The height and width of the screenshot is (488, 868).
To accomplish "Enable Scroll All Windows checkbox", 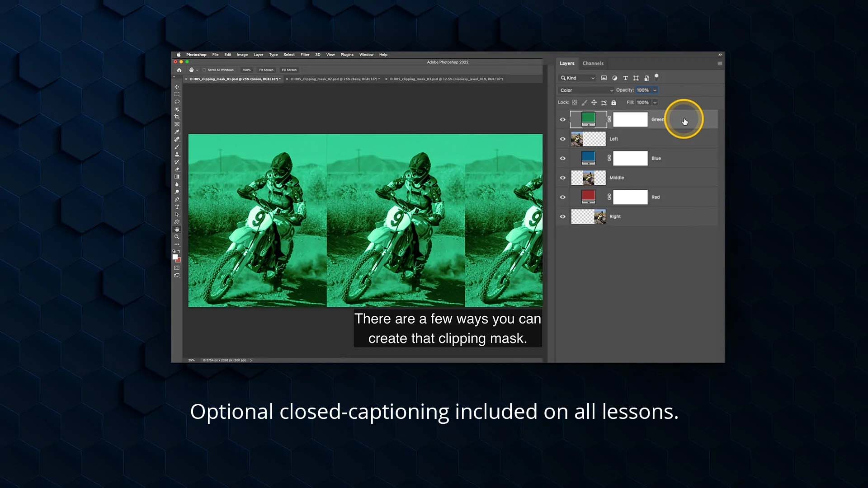I will [204, 70].
